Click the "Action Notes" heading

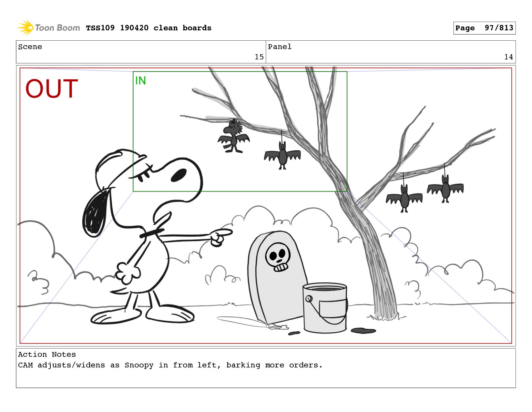(47, 355)
